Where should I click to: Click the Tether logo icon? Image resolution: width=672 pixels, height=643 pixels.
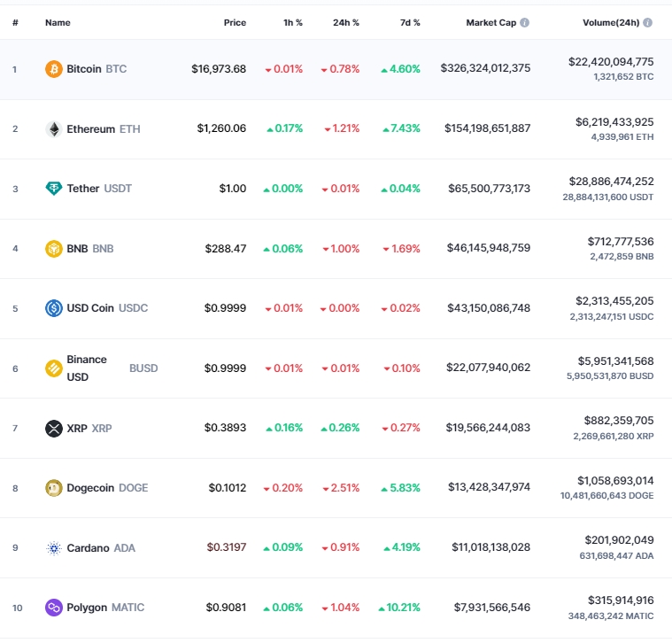click(x=54, y=189)
